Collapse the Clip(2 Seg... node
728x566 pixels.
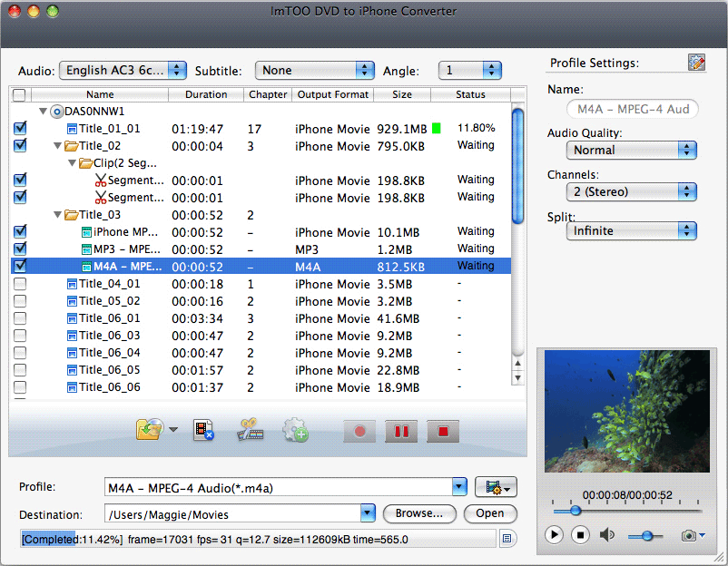click(x=72, y=163)
